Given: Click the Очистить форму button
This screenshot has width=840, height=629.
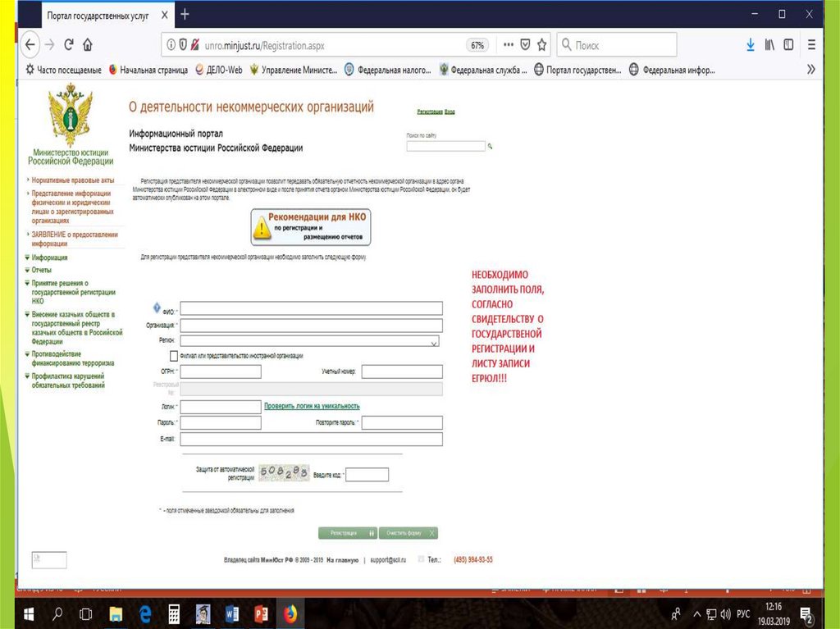Looking at the screenshot, I should pyautogui.click(x=409, y=533).
